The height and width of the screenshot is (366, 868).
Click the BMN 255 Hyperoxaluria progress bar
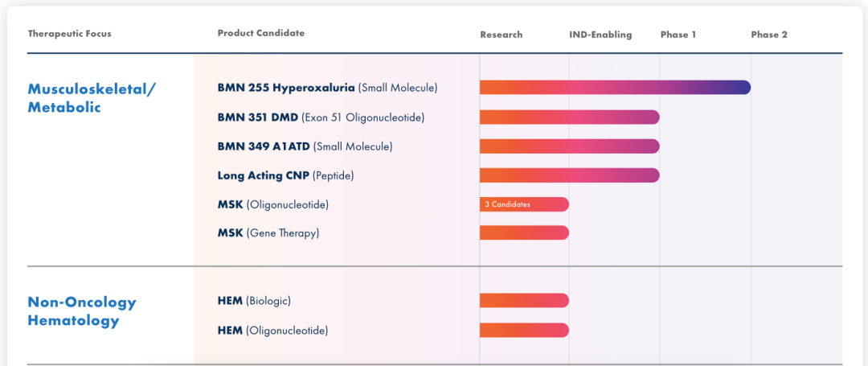[615, 88]
